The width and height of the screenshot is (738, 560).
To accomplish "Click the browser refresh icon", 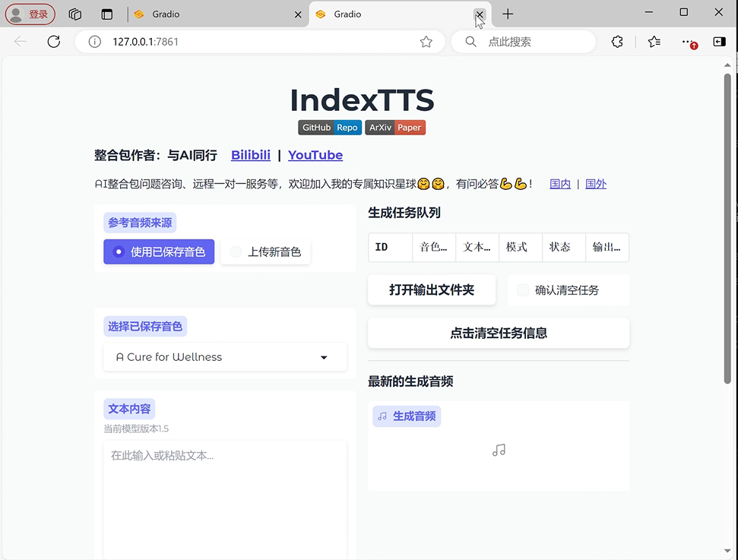I will coord(53,42).
